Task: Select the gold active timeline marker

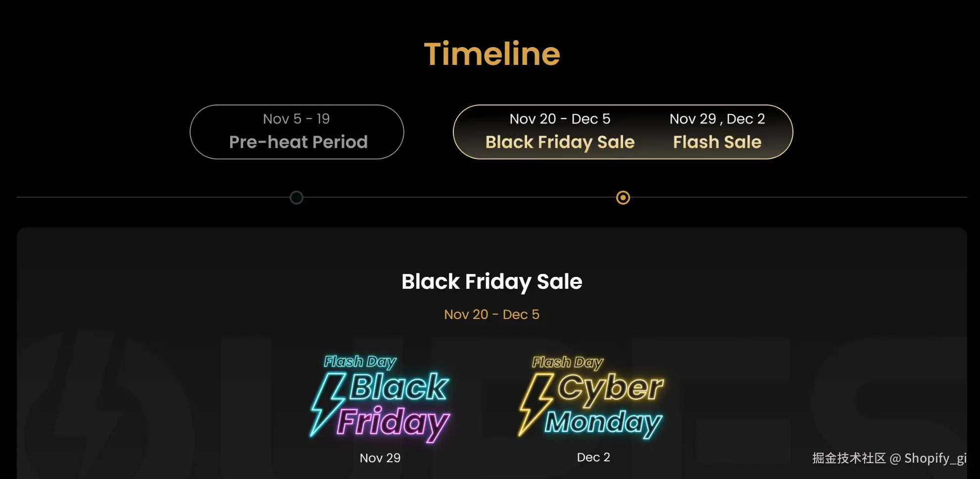Action: [623, 198]
